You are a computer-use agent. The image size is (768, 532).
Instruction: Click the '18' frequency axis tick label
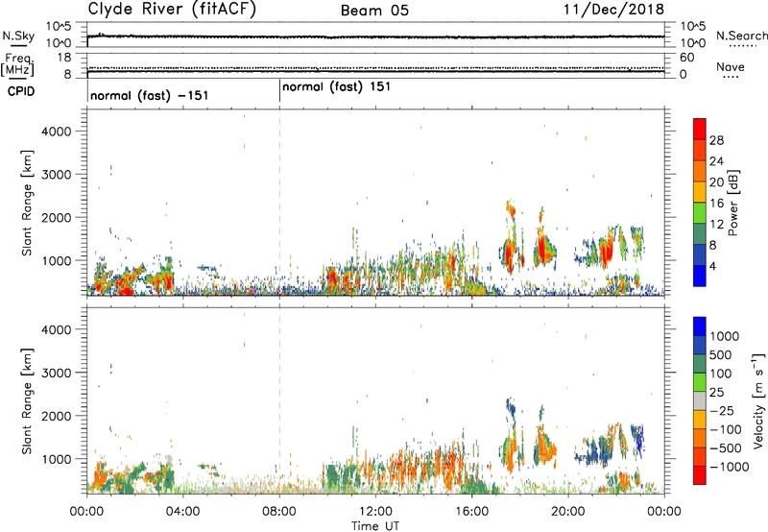(x=65, y=57)
